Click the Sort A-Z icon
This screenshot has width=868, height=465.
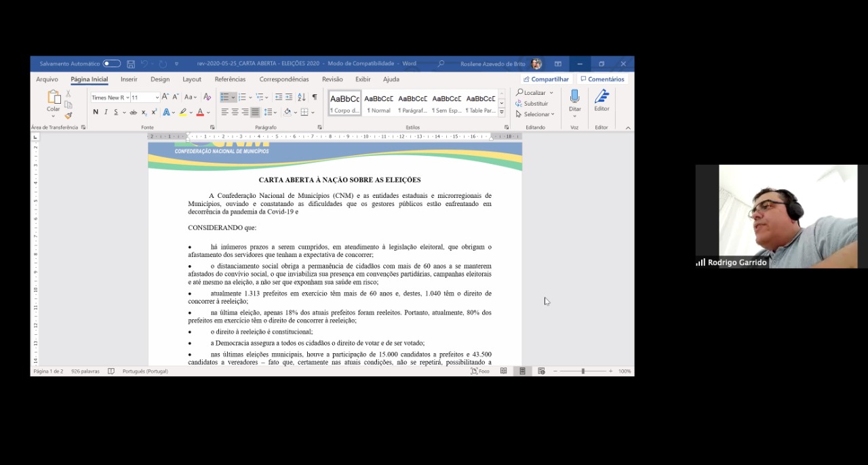[301, 98]
